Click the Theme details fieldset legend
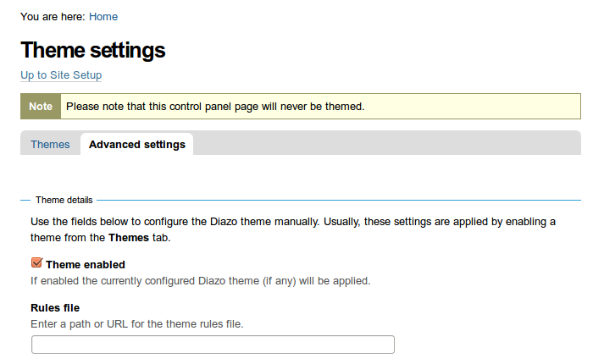593x364 pixels. pos(64,200)
